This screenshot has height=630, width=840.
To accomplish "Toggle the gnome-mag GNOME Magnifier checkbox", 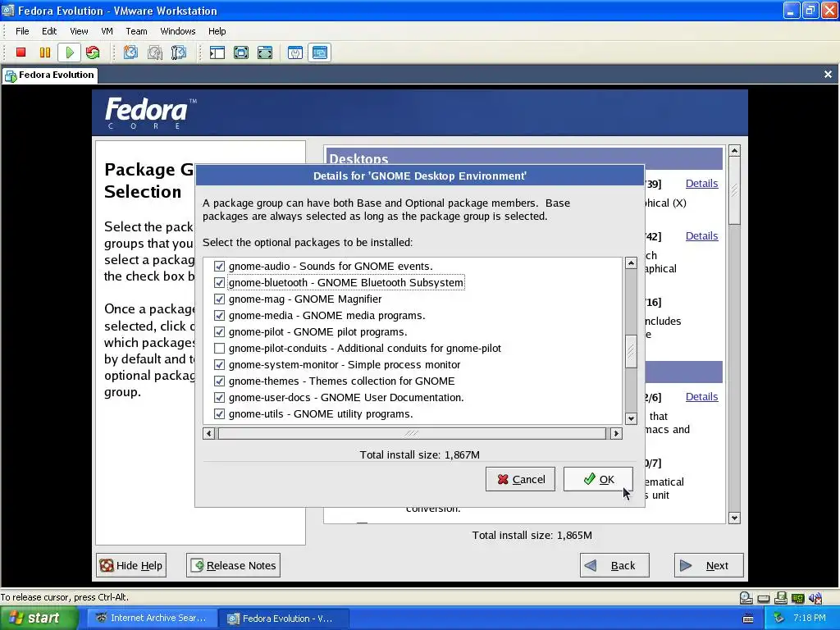I will point(219,299).
